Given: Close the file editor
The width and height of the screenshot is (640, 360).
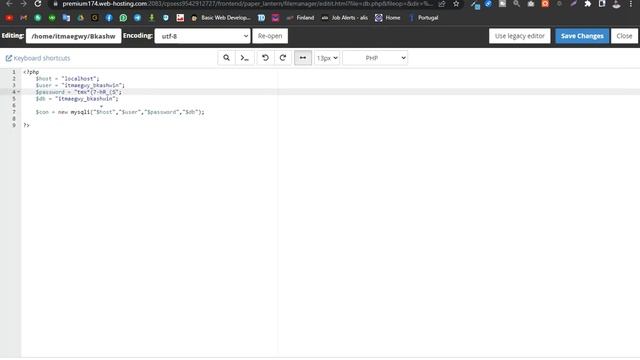Looking at the screenshot, I should point(624,36).
